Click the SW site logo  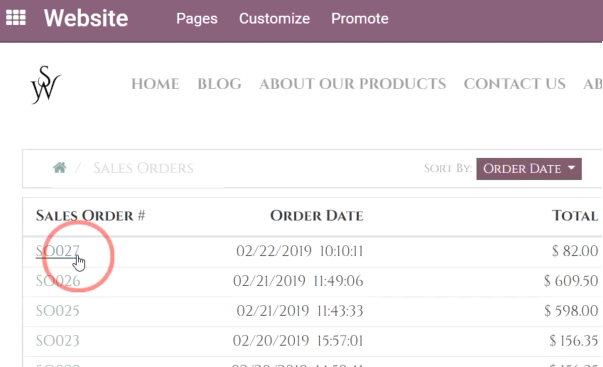45,85
